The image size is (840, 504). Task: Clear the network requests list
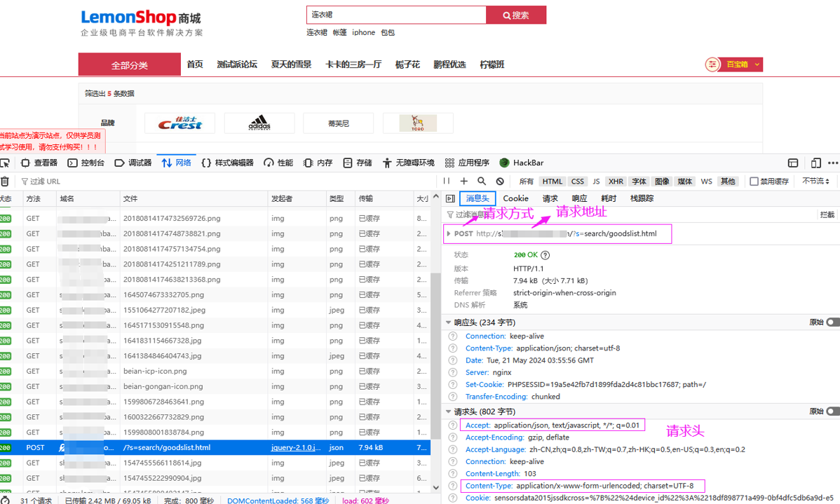coord(7,181)
